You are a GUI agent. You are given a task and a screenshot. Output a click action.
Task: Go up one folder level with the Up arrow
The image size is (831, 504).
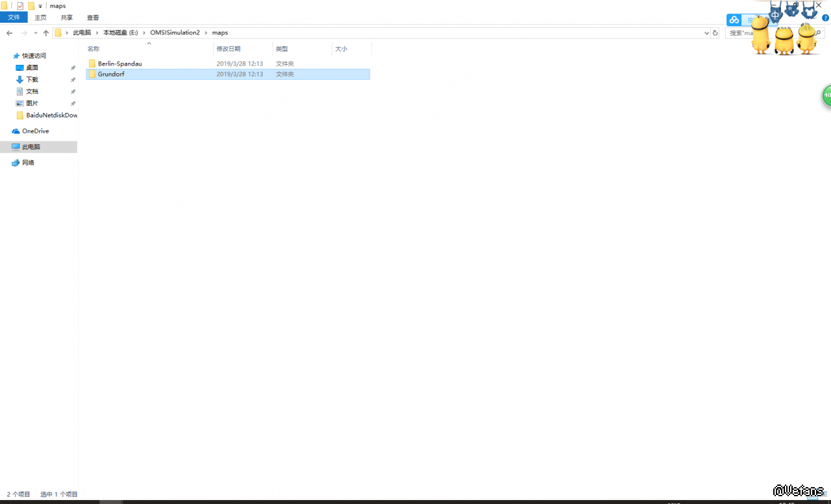pyautogui.click(x=46, y=32)
